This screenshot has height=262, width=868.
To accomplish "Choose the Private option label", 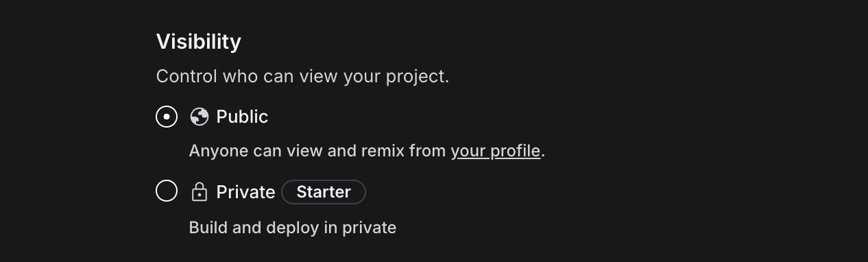I will (245, 192).
